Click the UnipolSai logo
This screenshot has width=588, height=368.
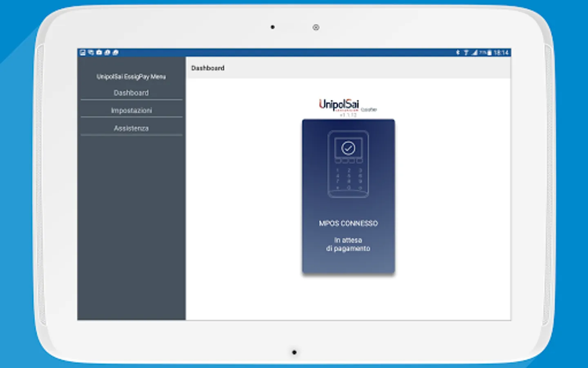[339, 105]
